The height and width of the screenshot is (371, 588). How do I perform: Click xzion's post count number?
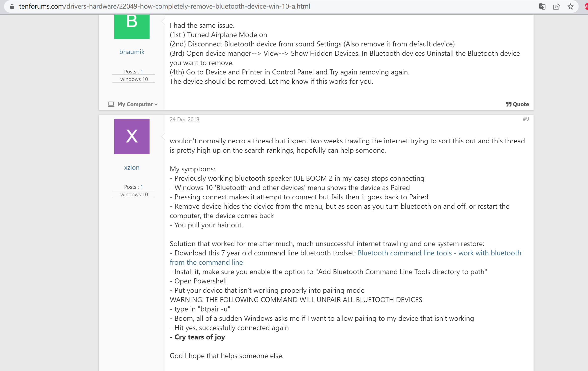(x=142, y=187)
